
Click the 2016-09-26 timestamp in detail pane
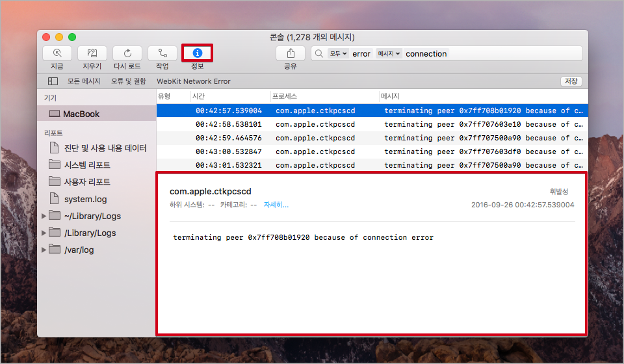click(523, 205)
